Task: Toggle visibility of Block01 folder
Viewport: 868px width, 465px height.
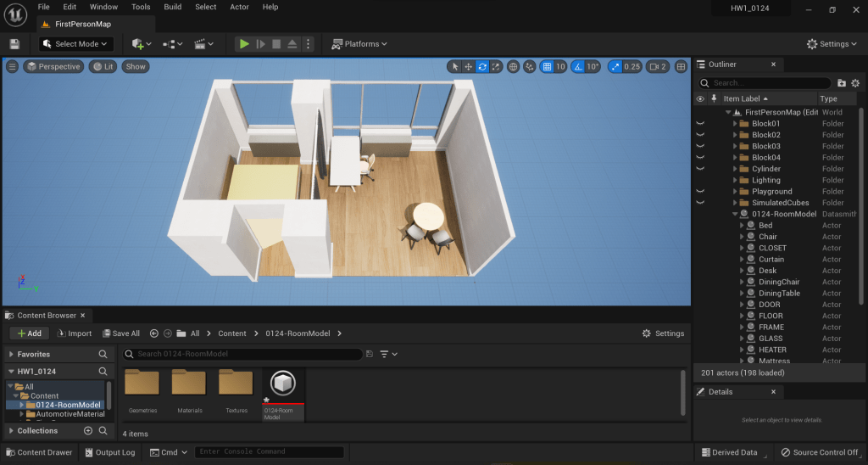Action: (700, 124)
